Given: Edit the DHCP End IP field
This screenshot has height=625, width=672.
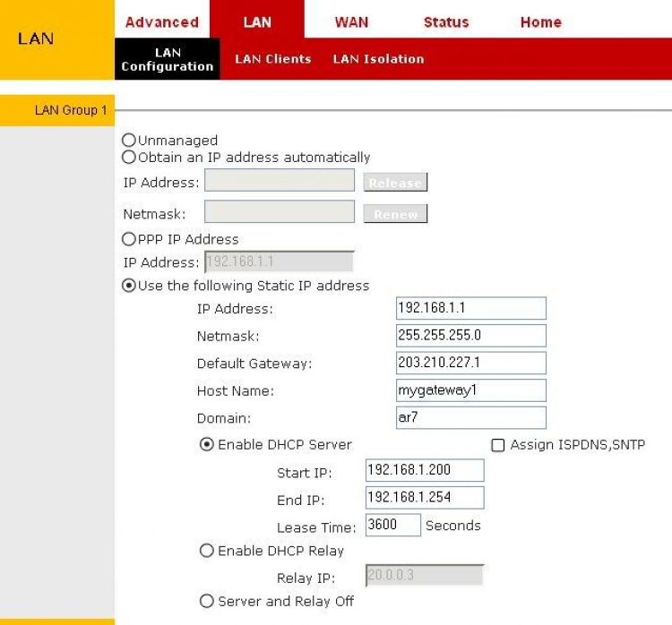Looking at the screenshot, I should (x=425, y=498).
